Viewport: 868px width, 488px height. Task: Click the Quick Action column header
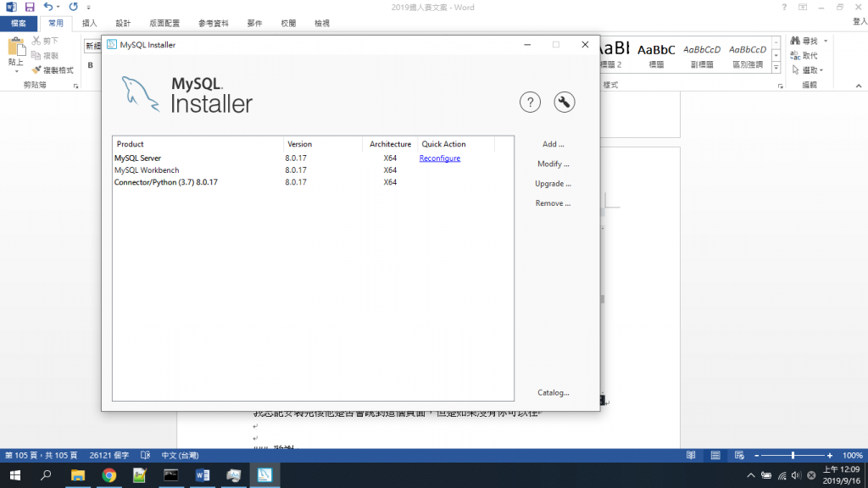456,144
